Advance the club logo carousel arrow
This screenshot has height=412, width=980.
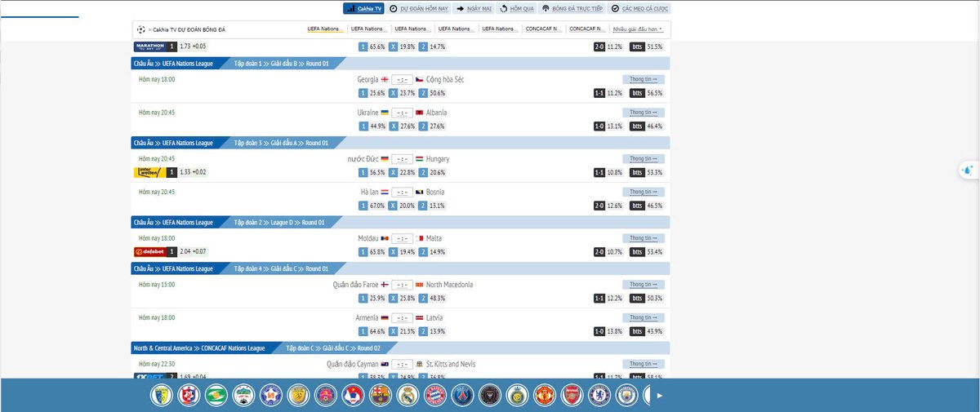(660, 396)
